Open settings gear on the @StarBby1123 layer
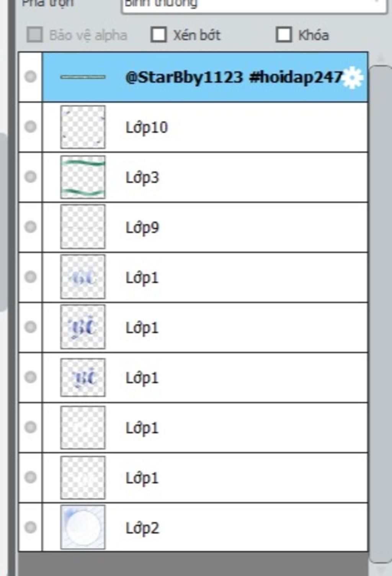The image size is (392, 576). (x=352, y=78)
